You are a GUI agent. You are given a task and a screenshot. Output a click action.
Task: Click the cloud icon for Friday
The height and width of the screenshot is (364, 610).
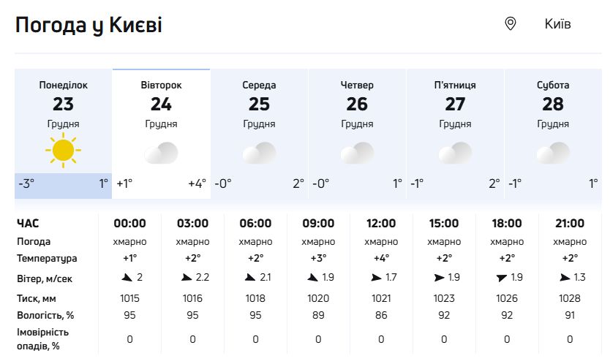coord(455,153)
